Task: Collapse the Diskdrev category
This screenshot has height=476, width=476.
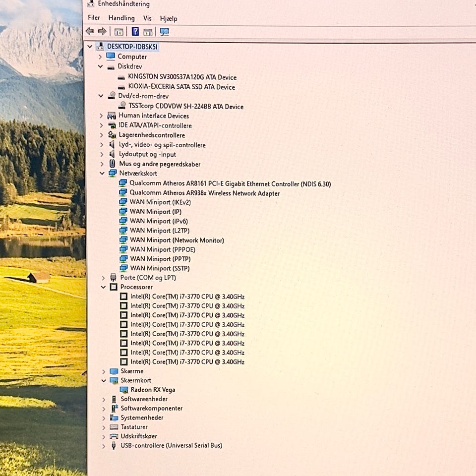Action: point(101,66)
